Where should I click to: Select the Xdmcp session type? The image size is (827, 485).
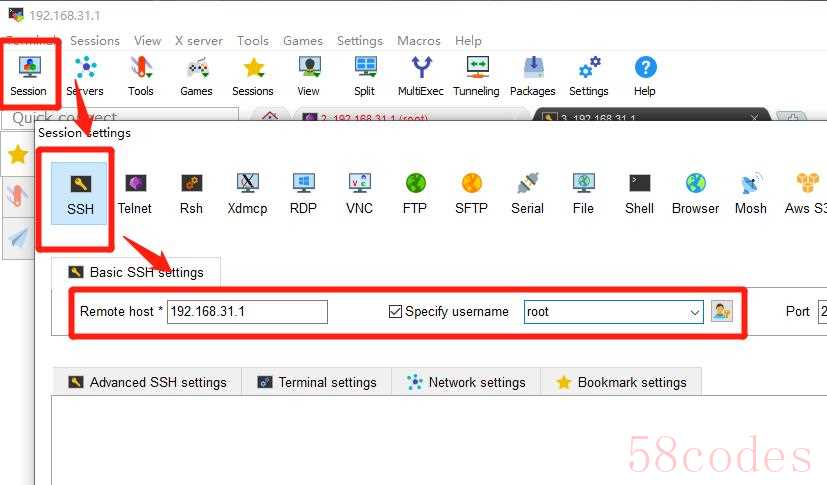(x=247, y=193)
